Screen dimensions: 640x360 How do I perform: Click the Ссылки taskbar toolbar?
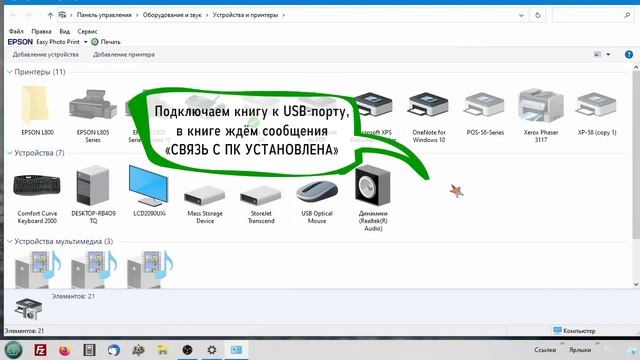click(x=545, y=350)
